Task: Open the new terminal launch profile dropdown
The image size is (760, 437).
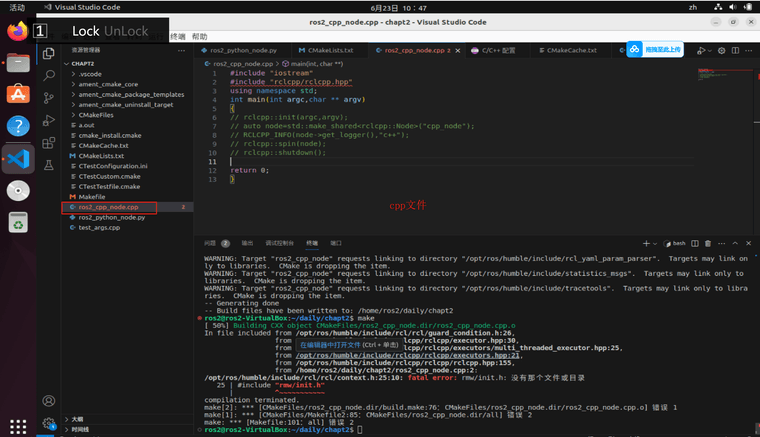Action: (x=655, y=243)
